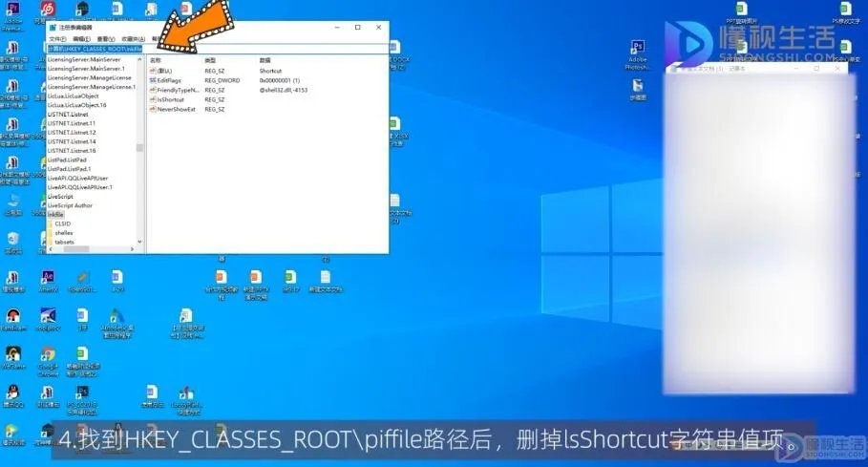This screenshot has width=868, height=467.
Task: Select the highlighted lnkfile key
Action: click(x=55, y=215)
